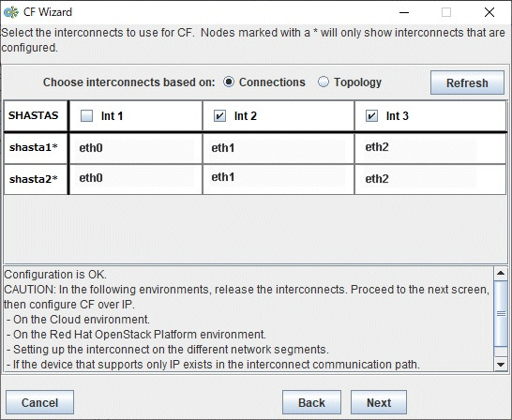Click the message pane scroll down arrow
This screenshot has width=512, height=420.
[x=501, y=364]
